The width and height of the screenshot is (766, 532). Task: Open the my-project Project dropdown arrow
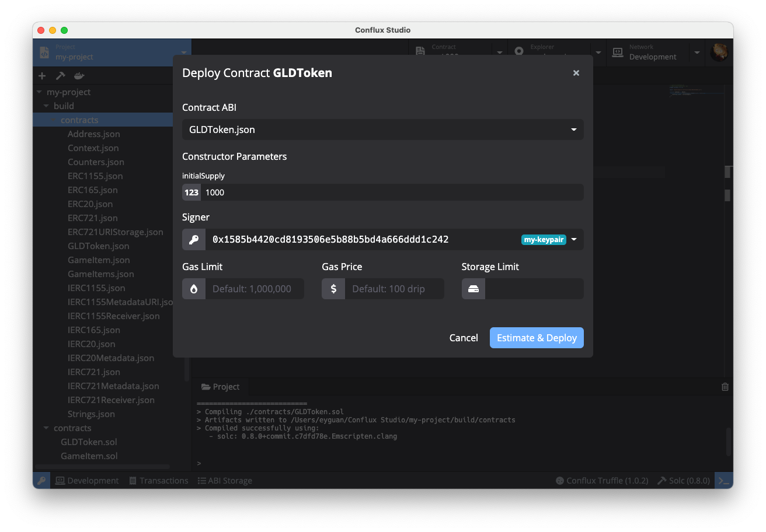pyautogui.click(x=184, y=52)
